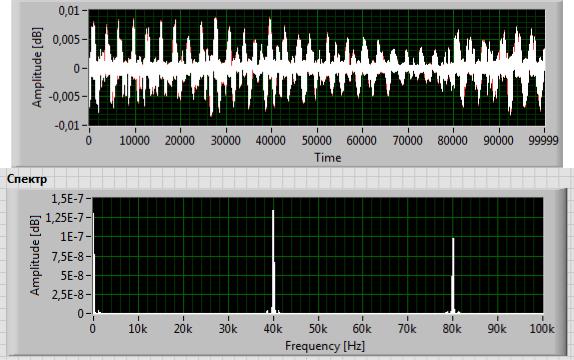
Task: Click the "40000" time axis marker
Action: (271, 140)
